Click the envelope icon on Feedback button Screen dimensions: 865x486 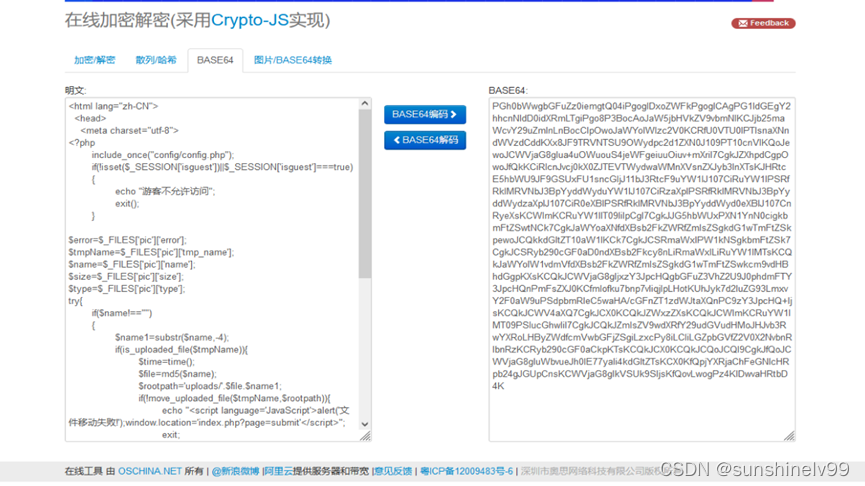(743, 23)
